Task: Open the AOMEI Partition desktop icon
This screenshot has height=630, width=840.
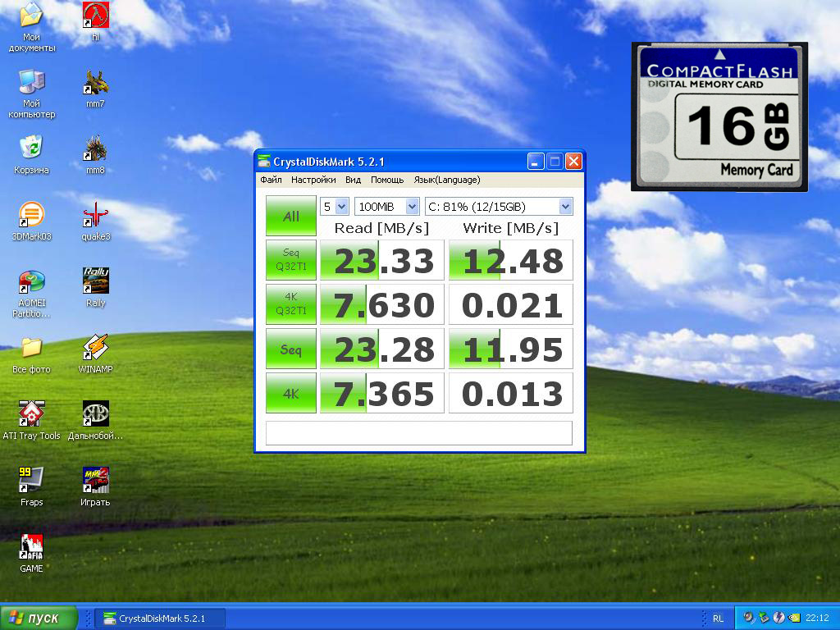Action: [31, 283]
